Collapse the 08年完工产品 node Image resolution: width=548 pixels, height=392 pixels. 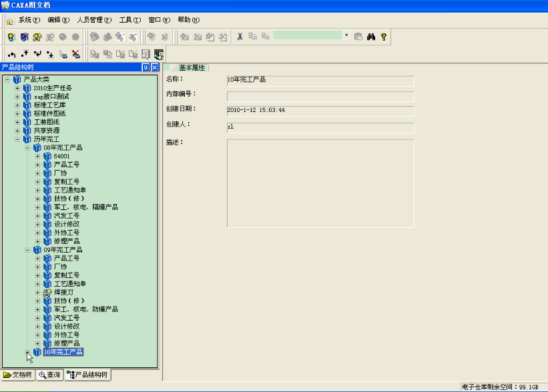[27, 147]
